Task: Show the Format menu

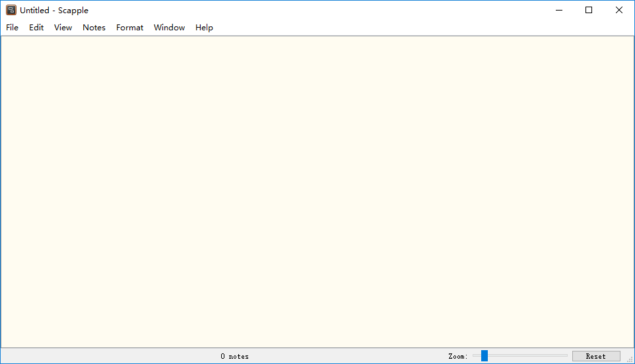Action: pos(129,28)
